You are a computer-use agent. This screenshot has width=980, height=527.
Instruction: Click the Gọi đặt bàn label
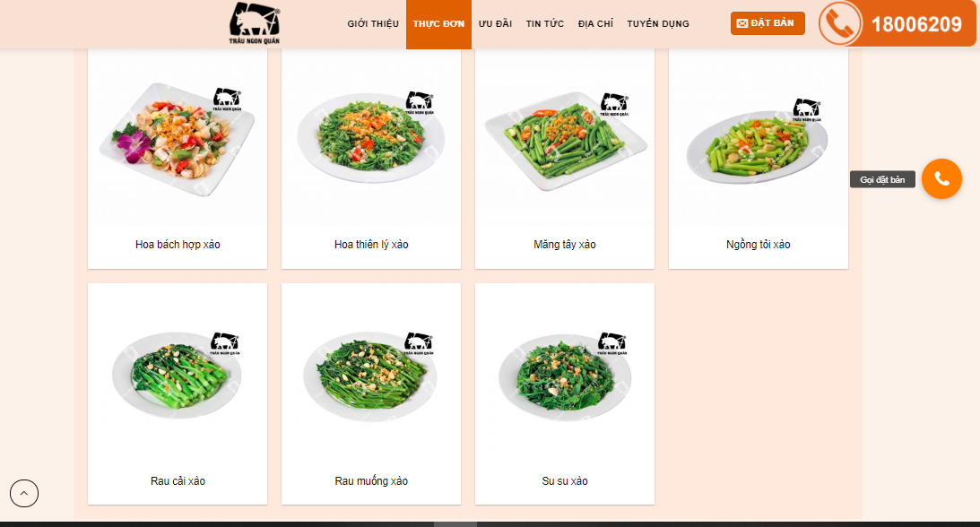point(882,180)
